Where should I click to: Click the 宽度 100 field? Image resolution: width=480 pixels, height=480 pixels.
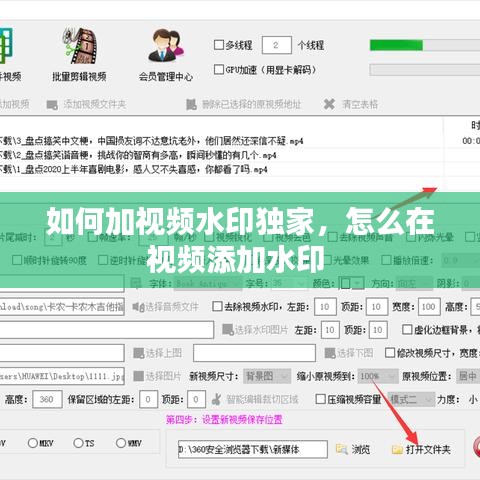(429, 307)
